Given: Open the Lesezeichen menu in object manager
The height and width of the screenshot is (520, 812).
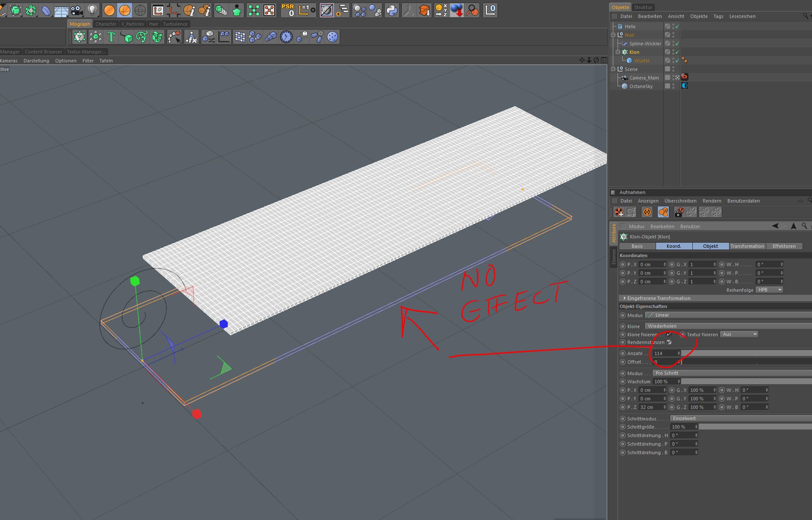Looking at the screenshot, I should [742, 16].
